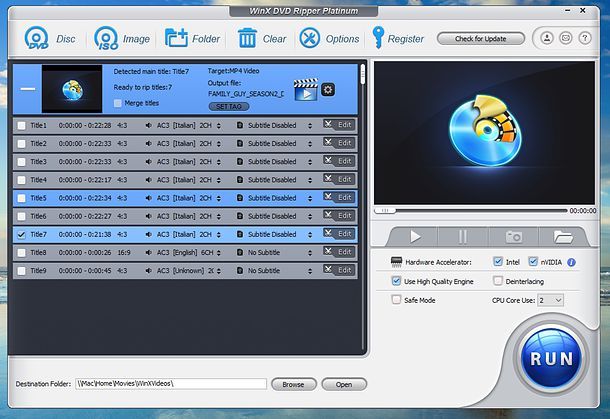610x419 pixels.
Task: Click preview seek slider handle
Action: pyautogui.click(x=385, y=210)
